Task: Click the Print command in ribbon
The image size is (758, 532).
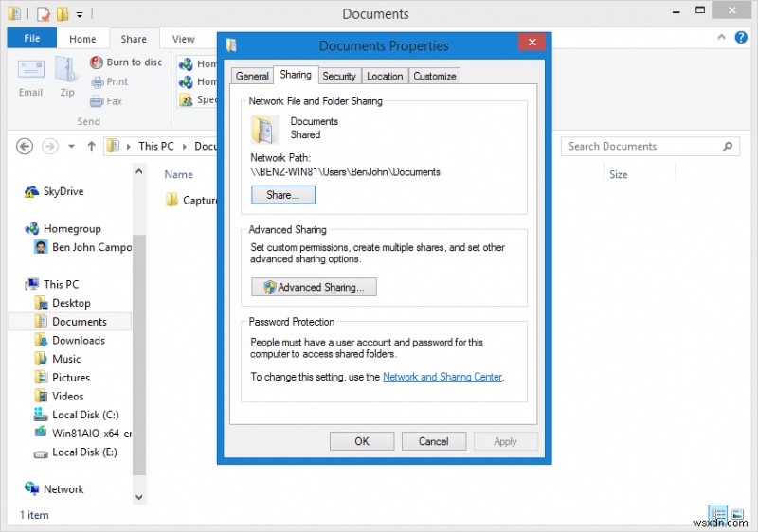Action: click(110, 81)
